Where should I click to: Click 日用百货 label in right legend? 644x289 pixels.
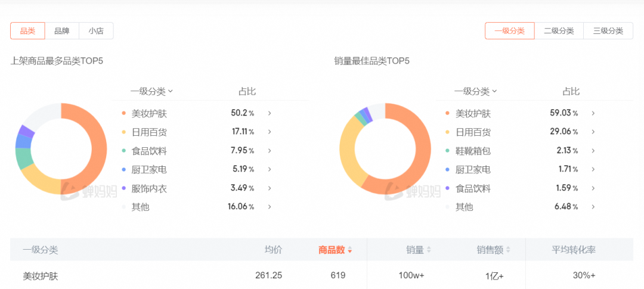click(x=473, y=132)
